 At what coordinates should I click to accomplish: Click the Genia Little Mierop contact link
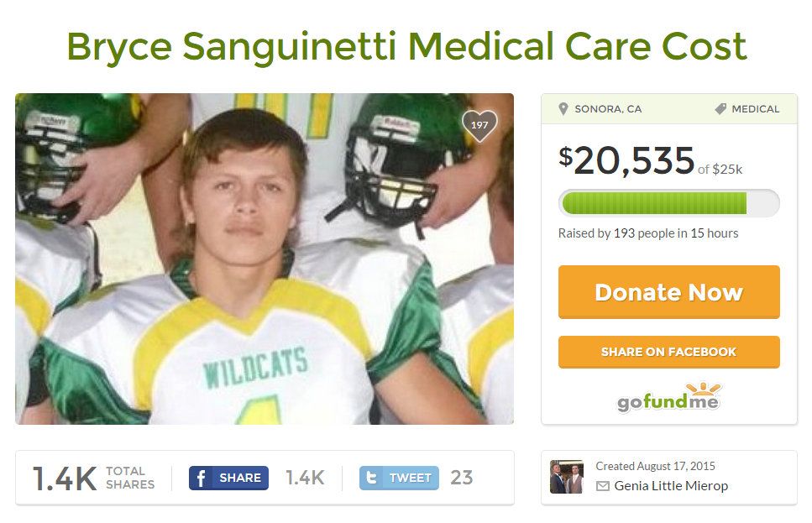click(x=671, y=486)
